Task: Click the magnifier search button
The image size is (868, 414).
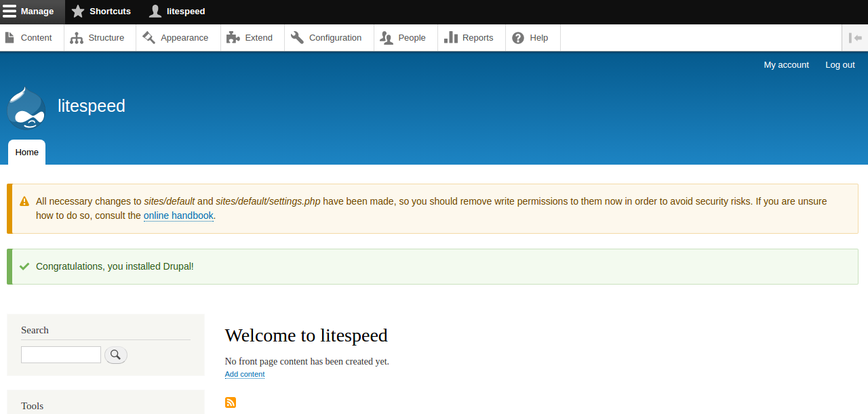Action: coord(116,354)
